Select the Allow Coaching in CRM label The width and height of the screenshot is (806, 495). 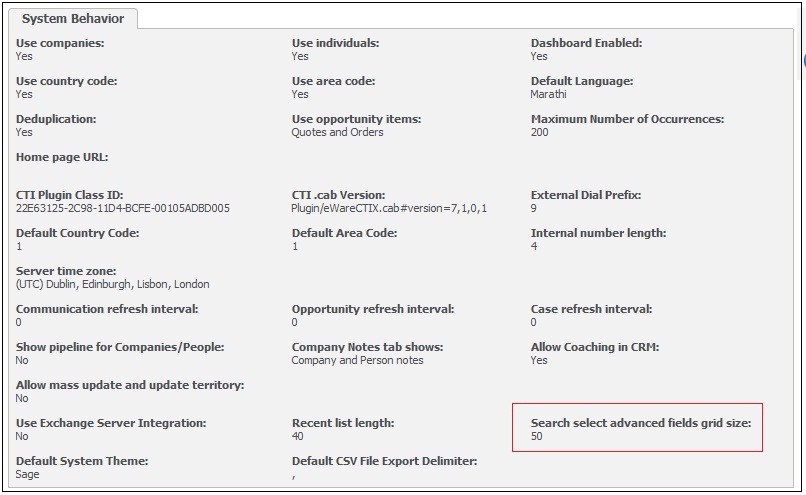[x=595, y=347]
